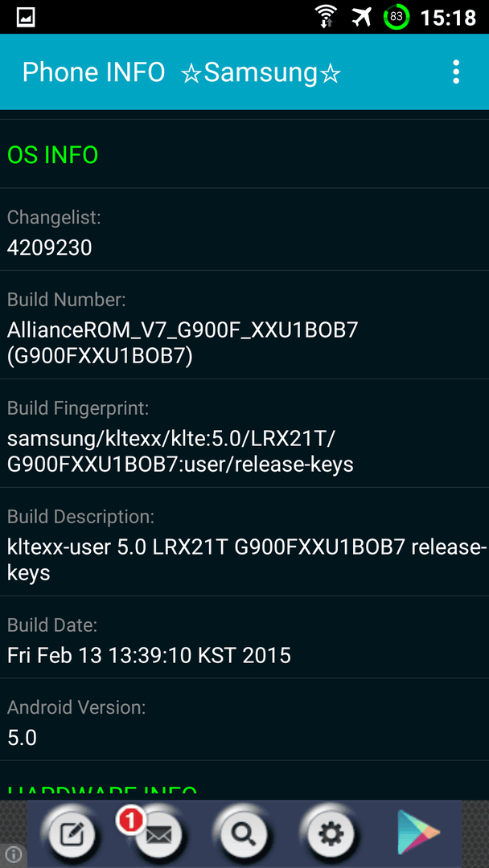Tap the picture notification icon in status bar
489x868 pixels.
(x=26, y=17)
